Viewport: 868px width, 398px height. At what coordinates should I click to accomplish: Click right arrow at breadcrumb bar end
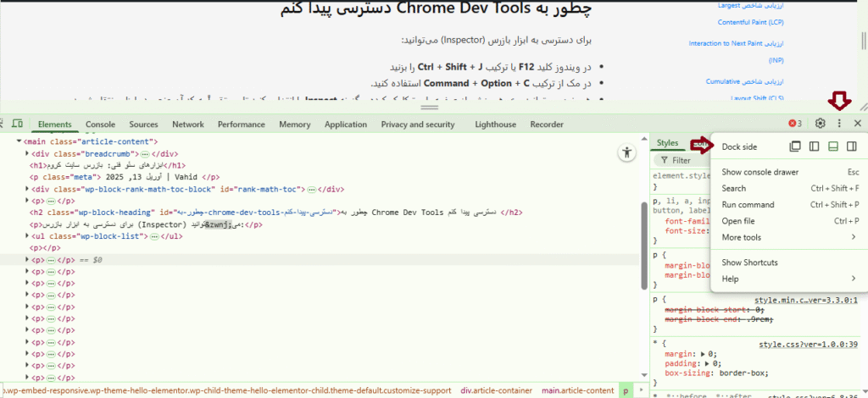click(641, 391)
